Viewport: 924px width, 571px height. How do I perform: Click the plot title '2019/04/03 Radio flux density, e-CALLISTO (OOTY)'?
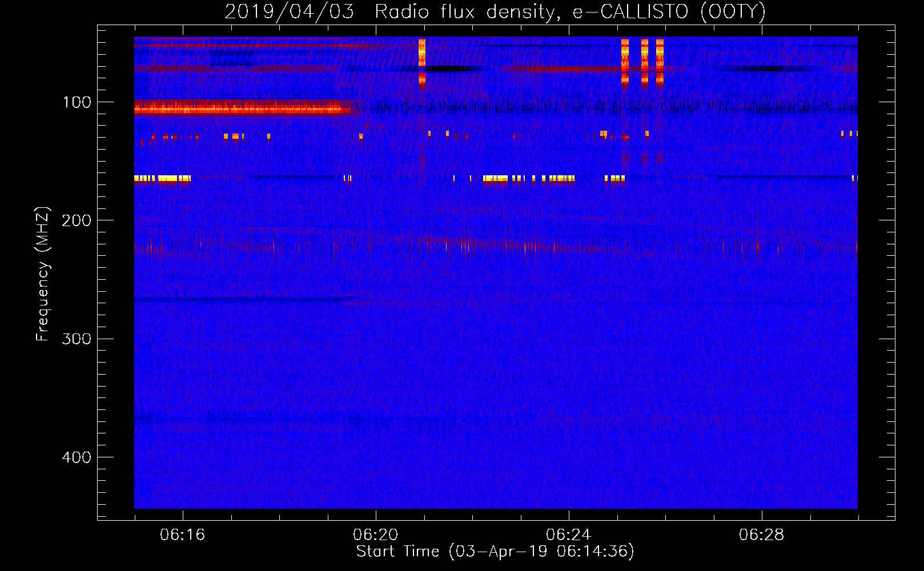click(x=495, y=11)
